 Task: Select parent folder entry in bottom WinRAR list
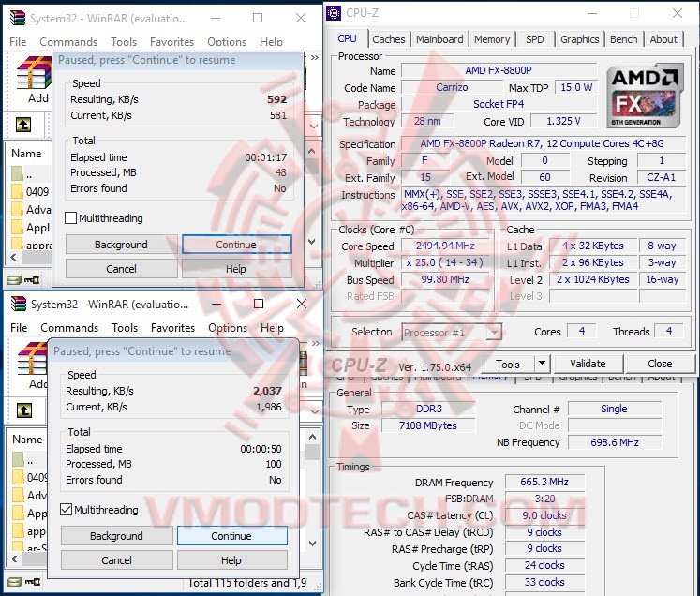22,460
